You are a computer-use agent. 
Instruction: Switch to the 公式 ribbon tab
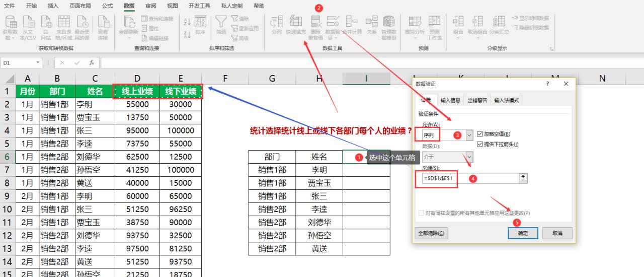pyautogui.click(x=107, y=6)
